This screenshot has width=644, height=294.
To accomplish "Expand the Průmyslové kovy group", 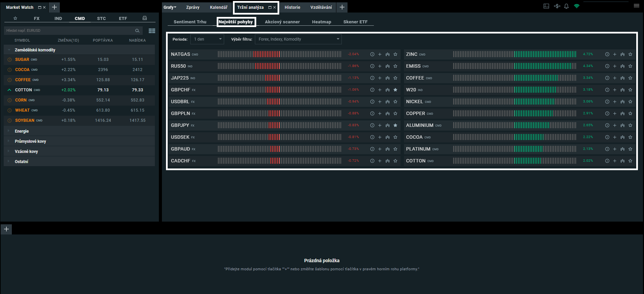I will (x=79, y=141).
